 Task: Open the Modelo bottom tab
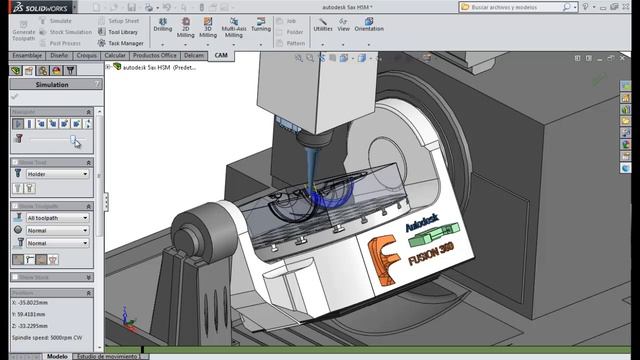click(x=57, y=356)
